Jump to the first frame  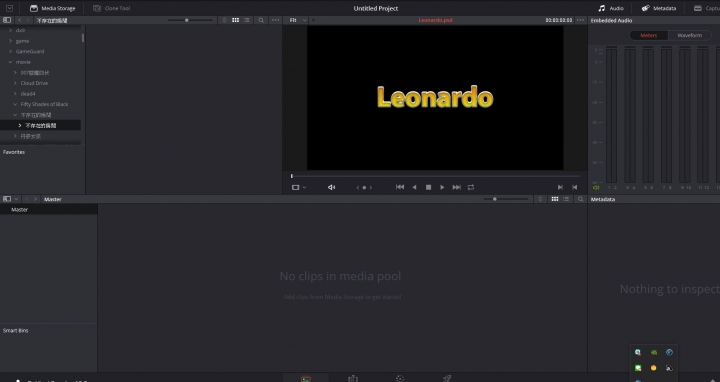pyautogui.click(x=400, y=187)
